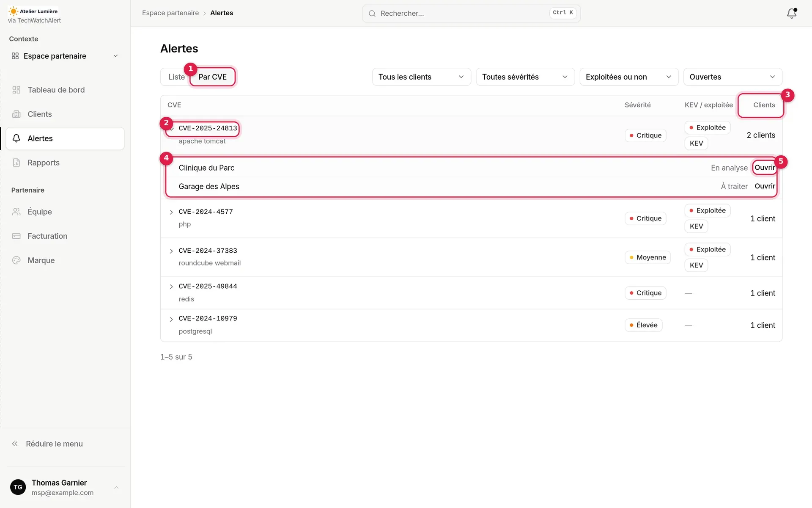Open the Espace partenaire context selector
812x508 pixels.
tap(65, 56)
